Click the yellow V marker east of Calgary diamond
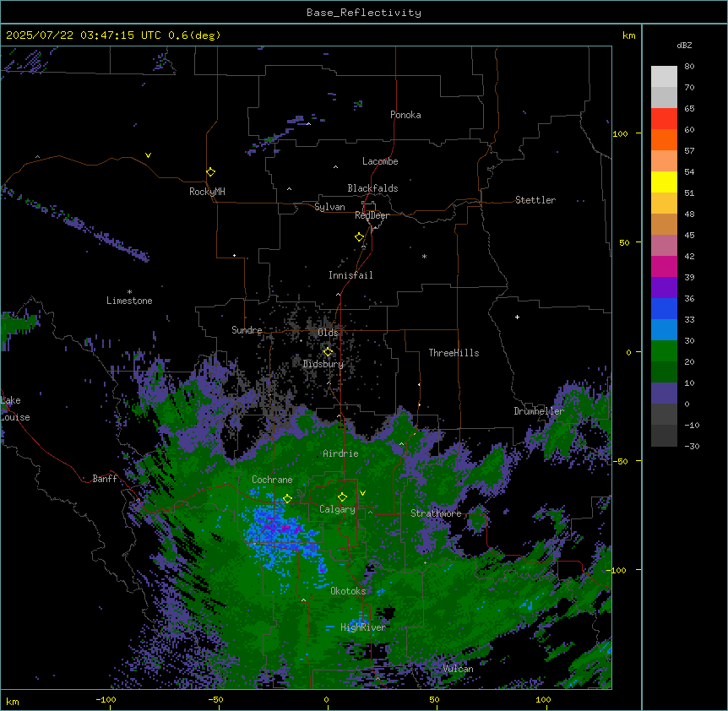Viewport: 728px width, 711px height. [x=362, y=493]
